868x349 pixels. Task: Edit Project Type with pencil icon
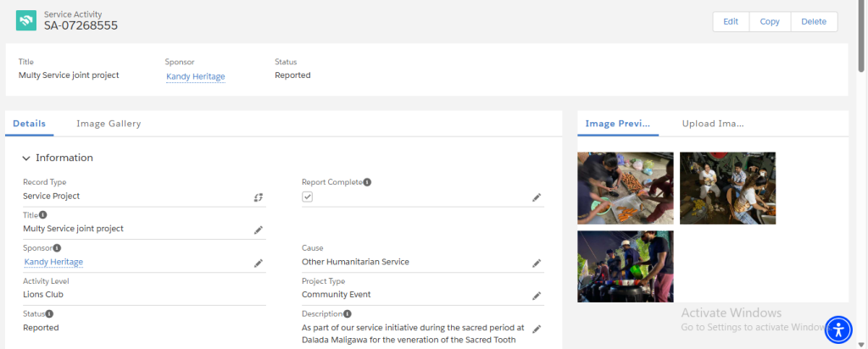tap(537, 296)
